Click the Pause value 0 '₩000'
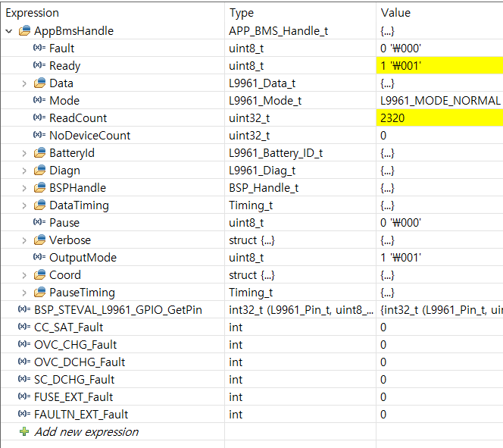The height and width of the screenshot is (448, 503). pyautogui.click(x=401, y=223)
